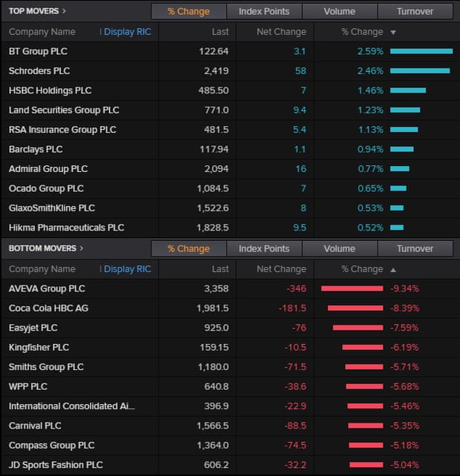Select Carnival PLC company name
The image size is (460, 476).
tap(35, 426)
